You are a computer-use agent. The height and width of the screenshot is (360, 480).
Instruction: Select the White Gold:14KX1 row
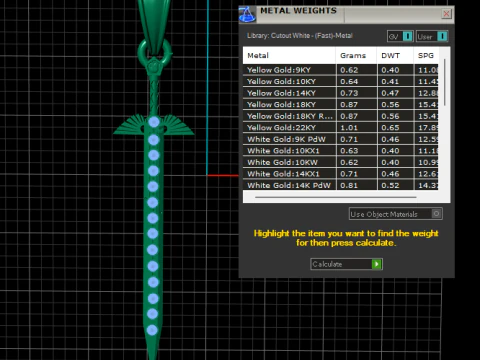341,174
